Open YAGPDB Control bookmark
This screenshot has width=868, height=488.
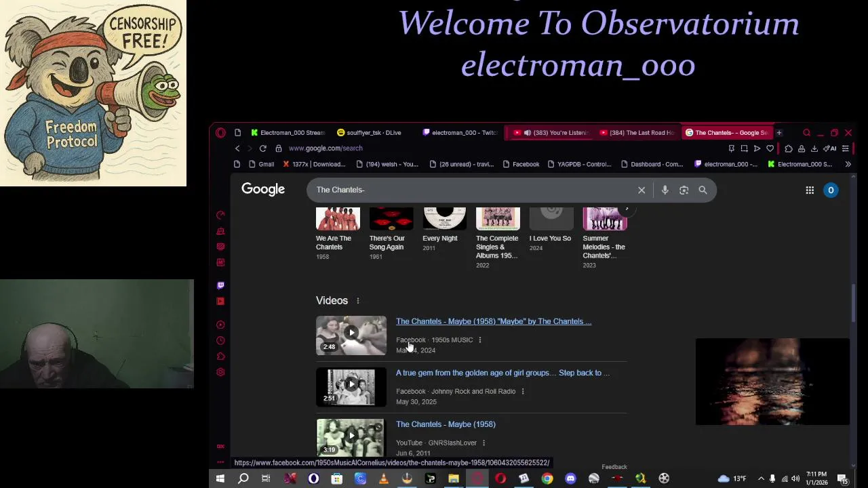click(578, 164)
